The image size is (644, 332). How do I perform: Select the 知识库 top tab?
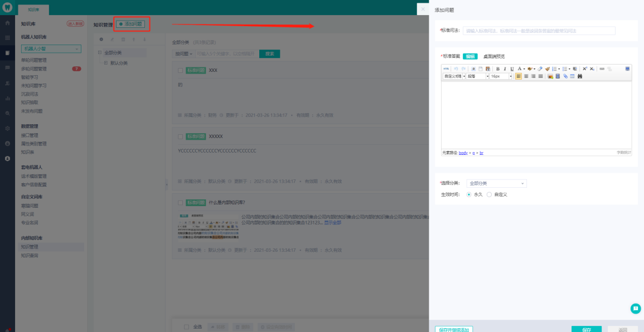[33, 9]
